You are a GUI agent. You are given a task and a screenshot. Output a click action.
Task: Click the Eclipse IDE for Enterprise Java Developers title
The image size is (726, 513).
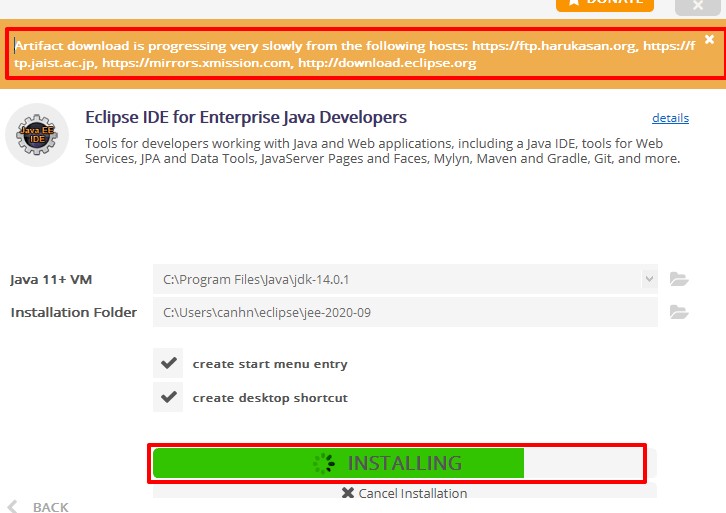[246, 117]
